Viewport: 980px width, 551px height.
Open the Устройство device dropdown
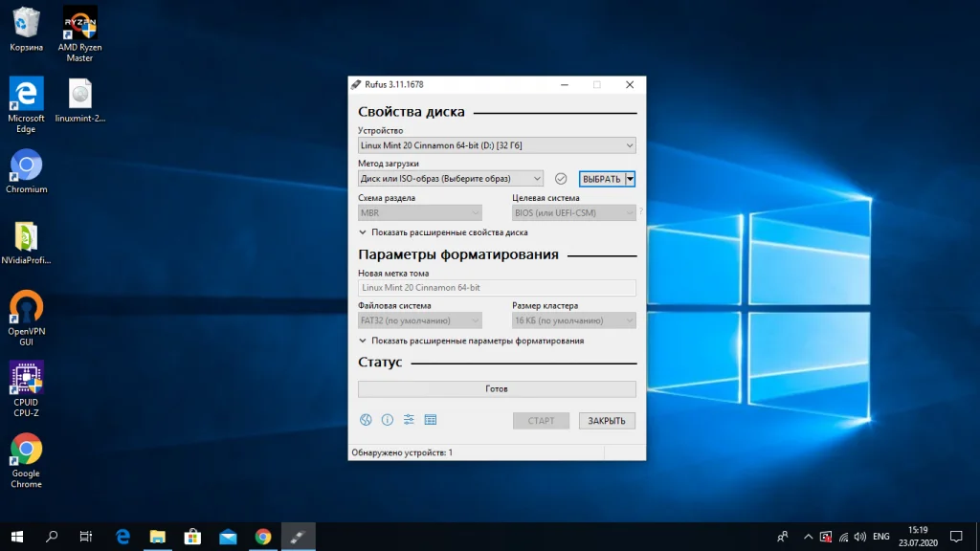497,145
